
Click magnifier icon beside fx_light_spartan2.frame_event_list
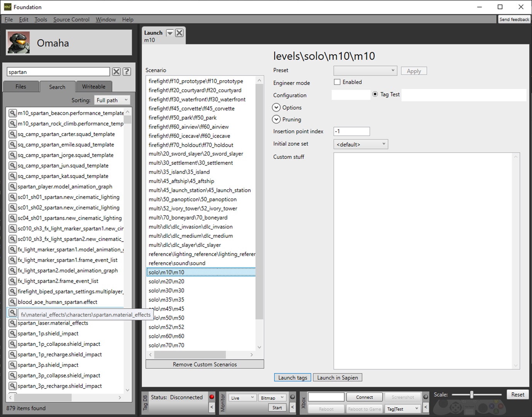tap(12, 281)
